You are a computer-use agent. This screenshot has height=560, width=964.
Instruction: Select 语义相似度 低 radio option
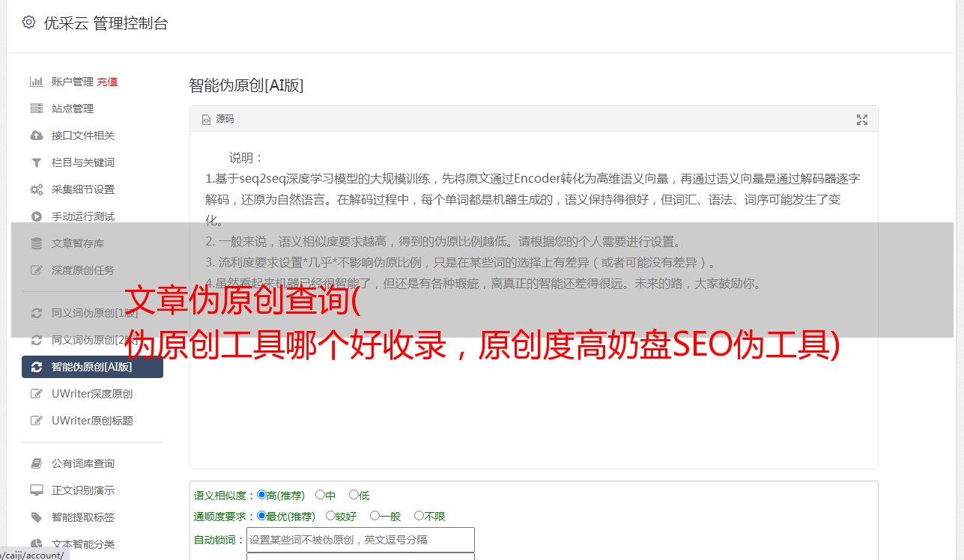[354, 495]
